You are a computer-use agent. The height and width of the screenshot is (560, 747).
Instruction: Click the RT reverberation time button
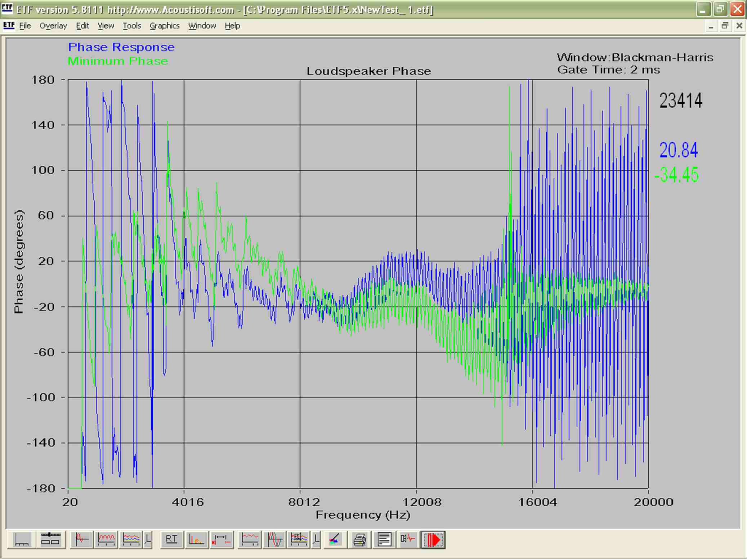[x=171, y=540]
